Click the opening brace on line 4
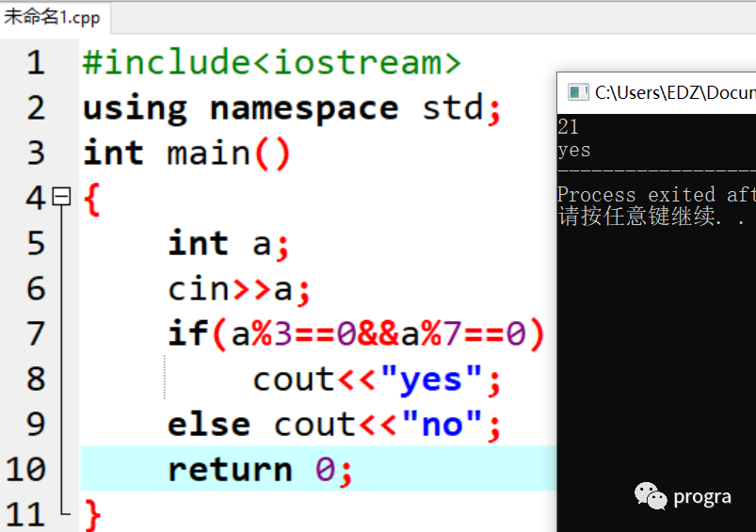This screenshot has height=532, width=756. click(91, 199)
